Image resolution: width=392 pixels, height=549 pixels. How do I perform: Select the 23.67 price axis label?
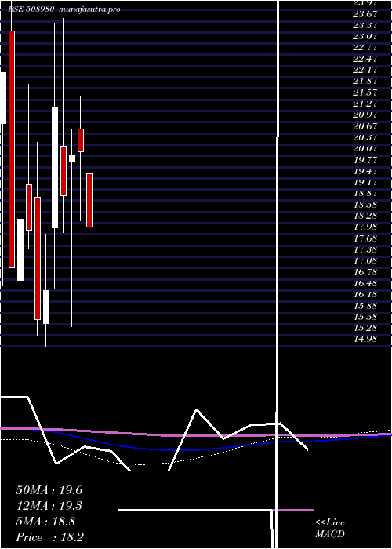click(365, 14)
